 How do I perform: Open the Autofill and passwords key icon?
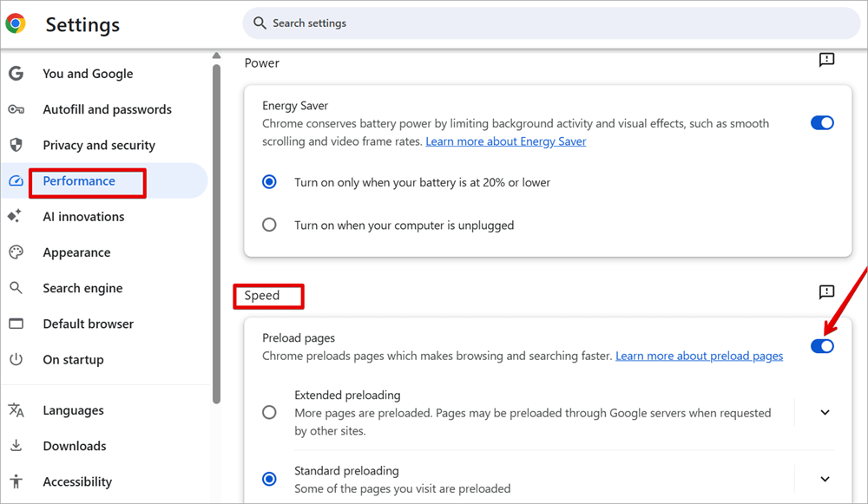[x=16, y=109]
